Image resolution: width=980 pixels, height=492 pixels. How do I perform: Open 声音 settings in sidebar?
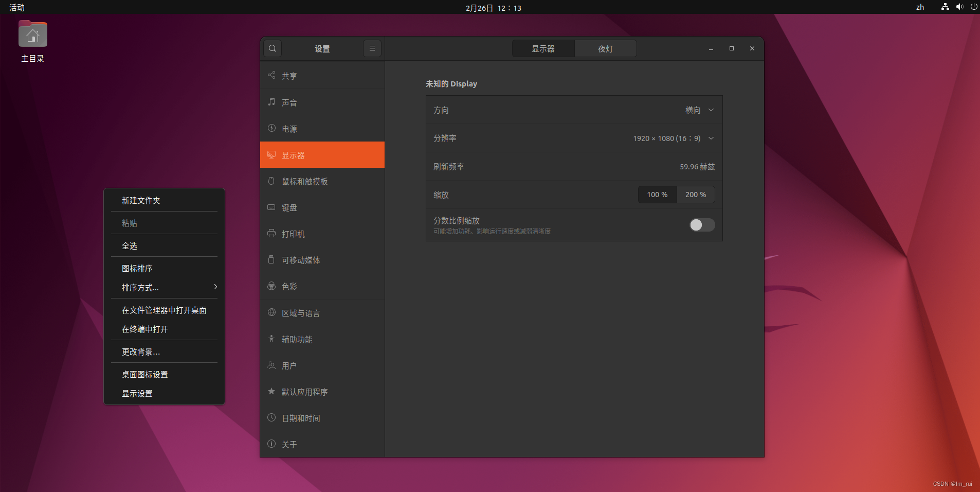click(x=322, y=102)
